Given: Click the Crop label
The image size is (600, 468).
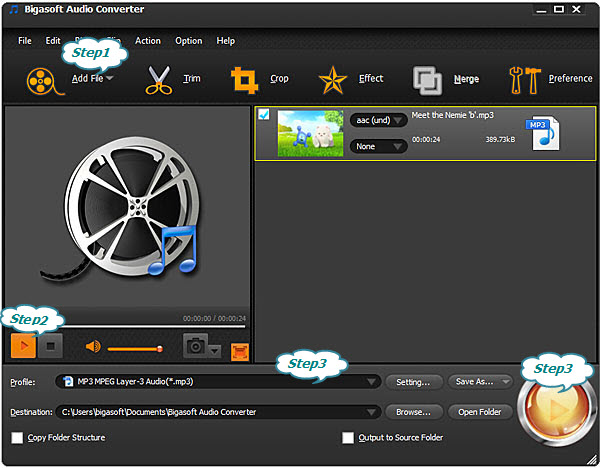Looking at the screenshot, I should (x=279, y=78).
